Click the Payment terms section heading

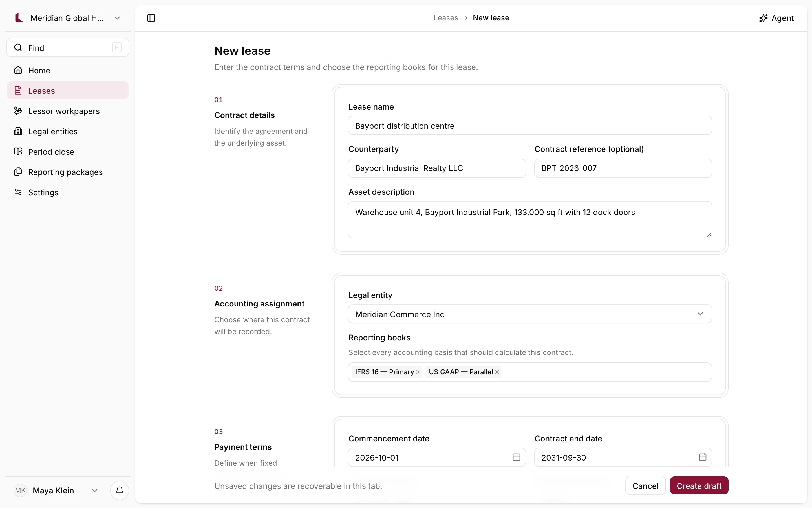click(x=243, y=447)
